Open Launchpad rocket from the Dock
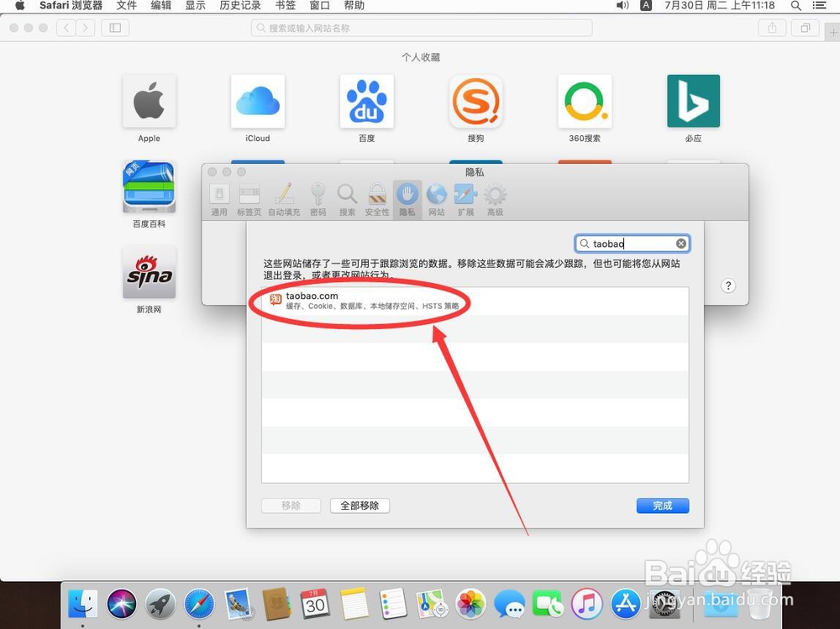This screenshot has height=629, width=840. pyautogui.click(x=160, y=604)
